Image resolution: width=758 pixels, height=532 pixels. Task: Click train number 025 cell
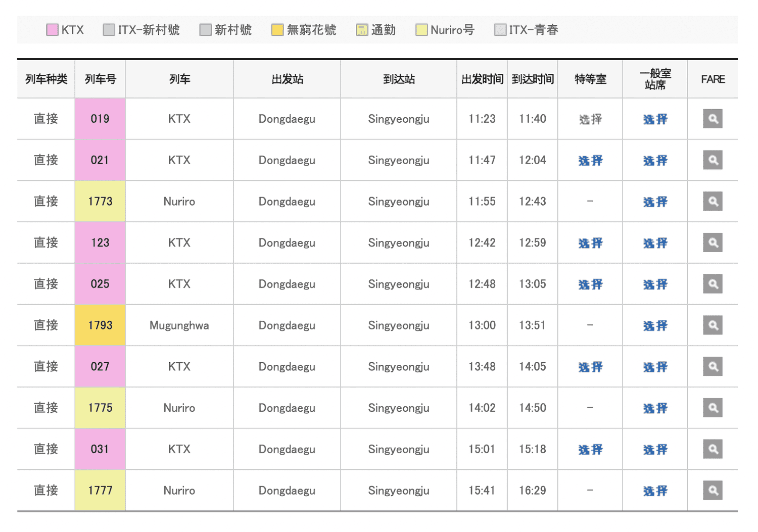coord(100,284)
